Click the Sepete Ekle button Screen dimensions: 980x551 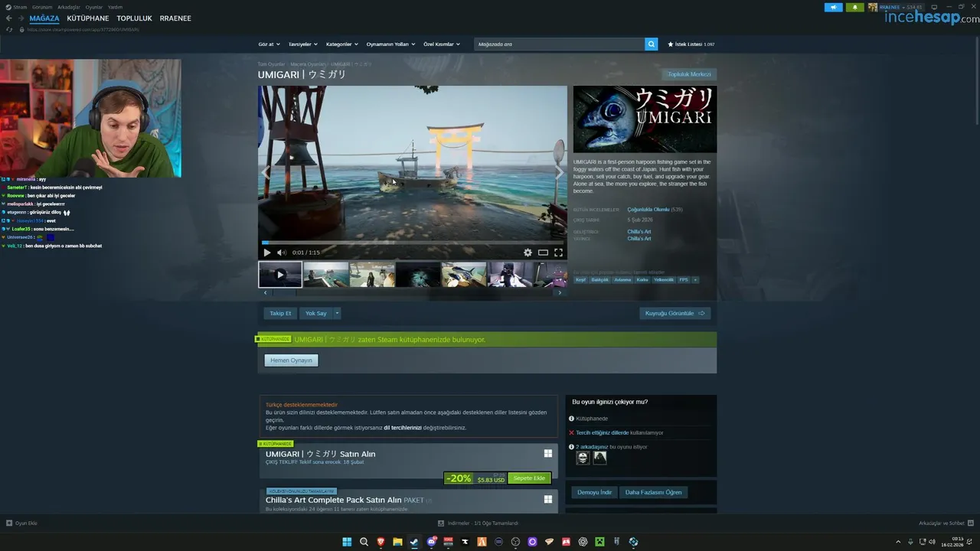(529, 478)
